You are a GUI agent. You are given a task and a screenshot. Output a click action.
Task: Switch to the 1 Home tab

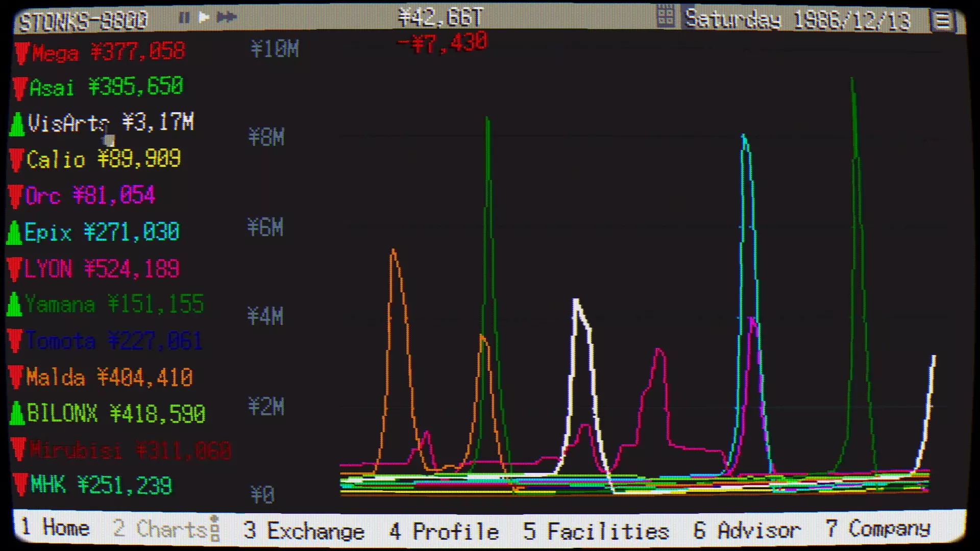tap(56, 528)
